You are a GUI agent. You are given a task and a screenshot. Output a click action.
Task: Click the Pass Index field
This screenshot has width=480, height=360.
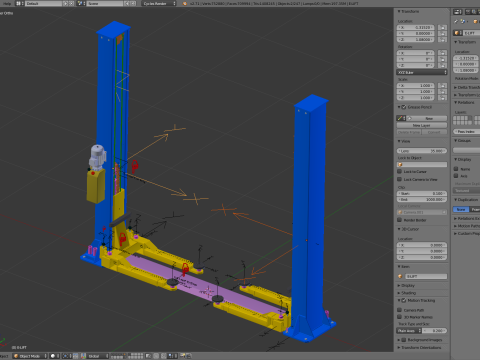[x=466, y=132]
